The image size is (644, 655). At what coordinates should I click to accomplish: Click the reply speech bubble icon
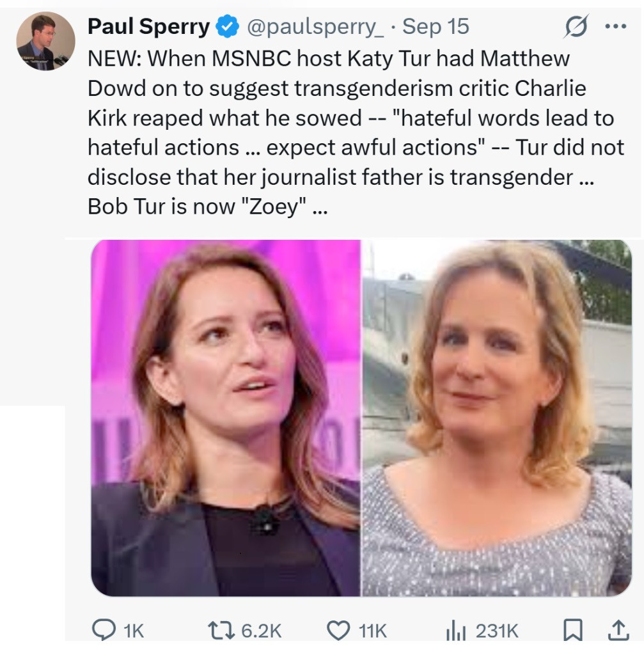(103, 631)
